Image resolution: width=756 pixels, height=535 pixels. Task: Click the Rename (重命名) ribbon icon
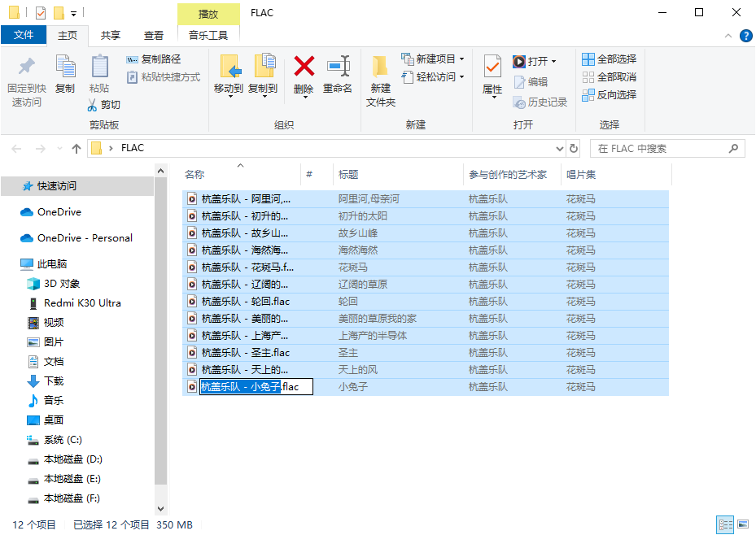click(x=338, y=67)
